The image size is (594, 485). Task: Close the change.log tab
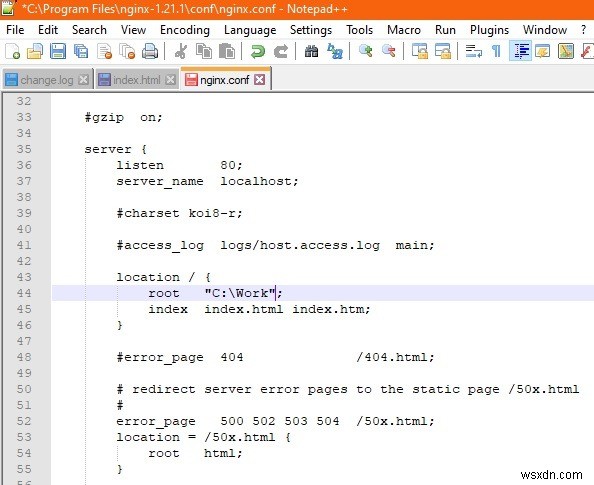coord(83,80)
